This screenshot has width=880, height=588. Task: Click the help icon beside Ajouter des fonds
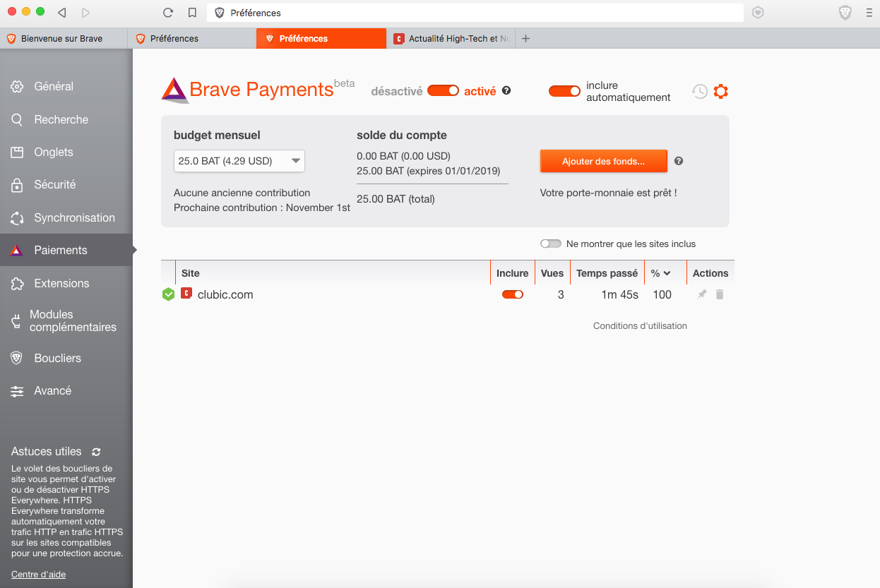[x=679, y=161]
